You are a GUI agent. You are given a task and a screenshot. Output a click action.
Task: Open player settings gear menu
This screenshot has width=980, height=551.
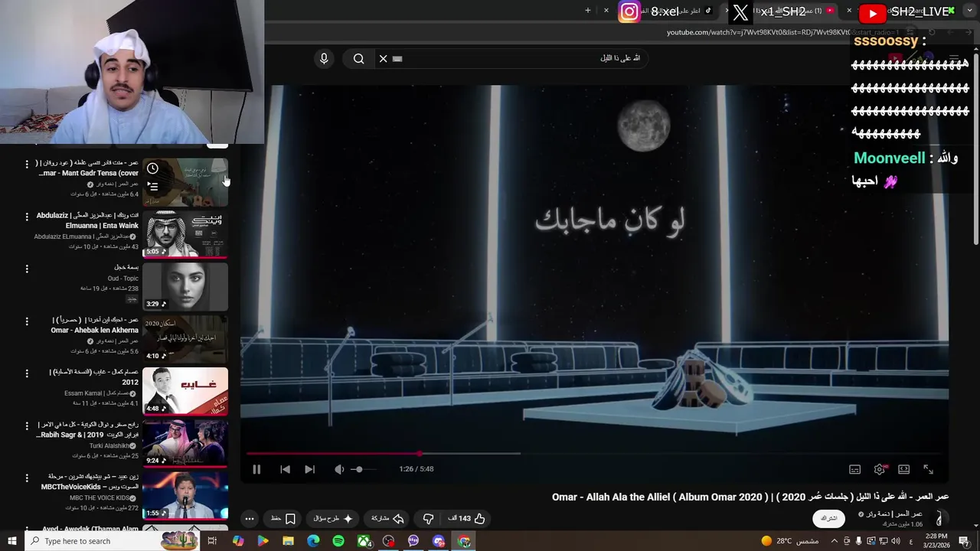coord(880,469)
